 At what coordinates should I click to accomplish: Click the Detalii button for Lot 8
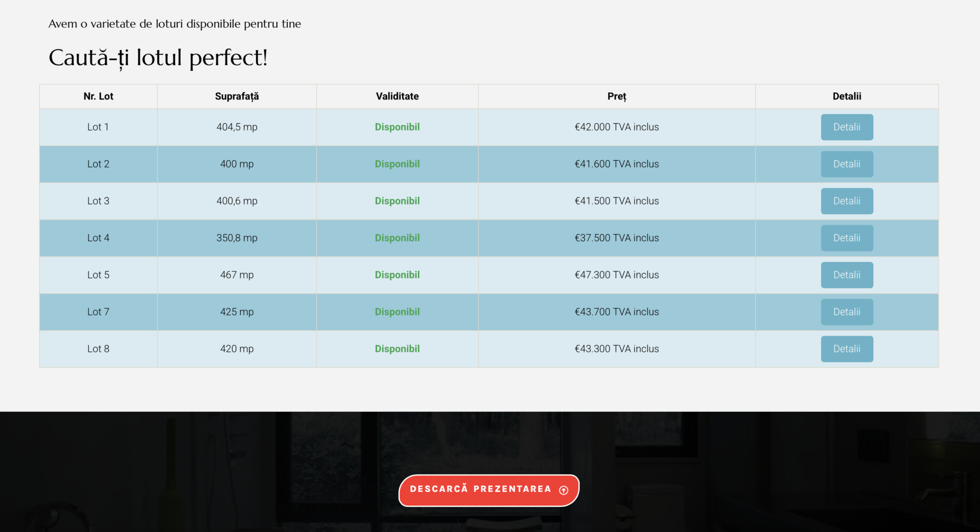[846, 349]
